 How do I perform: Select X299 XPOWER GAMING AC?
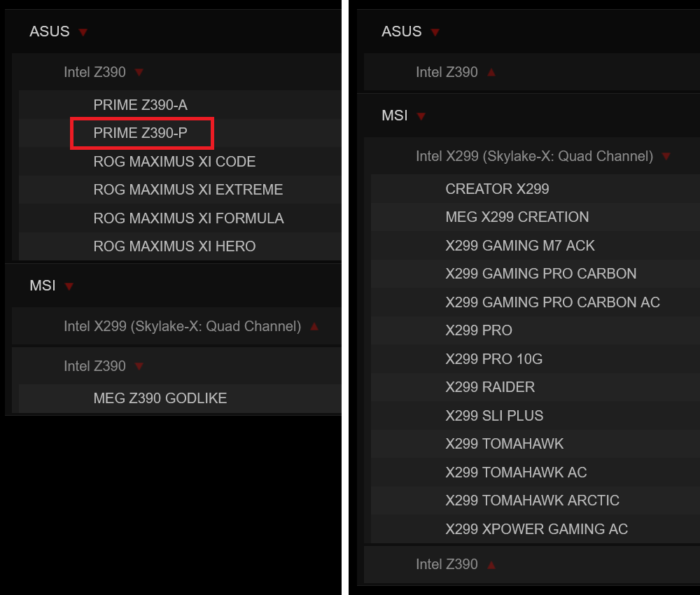point(537,529)
